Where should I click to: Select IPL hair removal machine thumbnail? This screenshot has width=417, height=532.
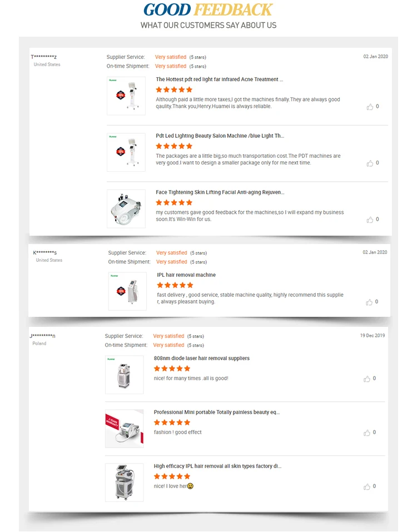click(127, 291)
